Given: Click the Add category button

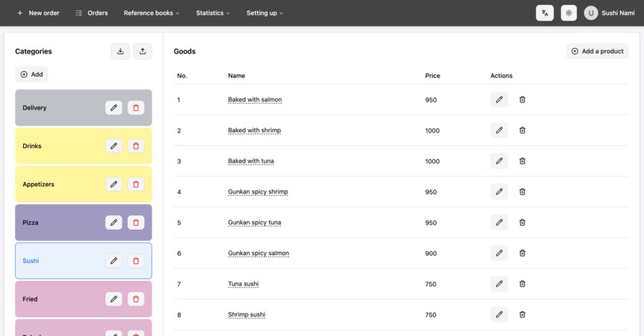Looking at the screenshot, I should coord(32,74).
